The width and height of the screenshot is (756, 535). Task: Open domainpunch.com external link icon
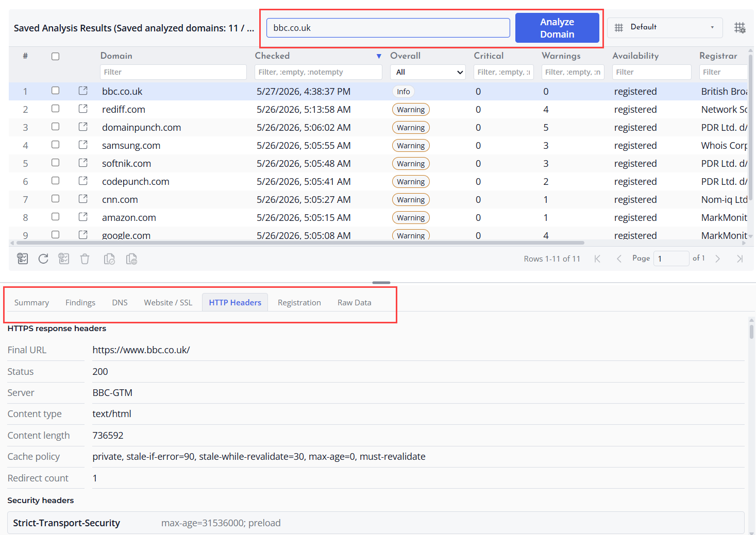click(x=83, y=127)
